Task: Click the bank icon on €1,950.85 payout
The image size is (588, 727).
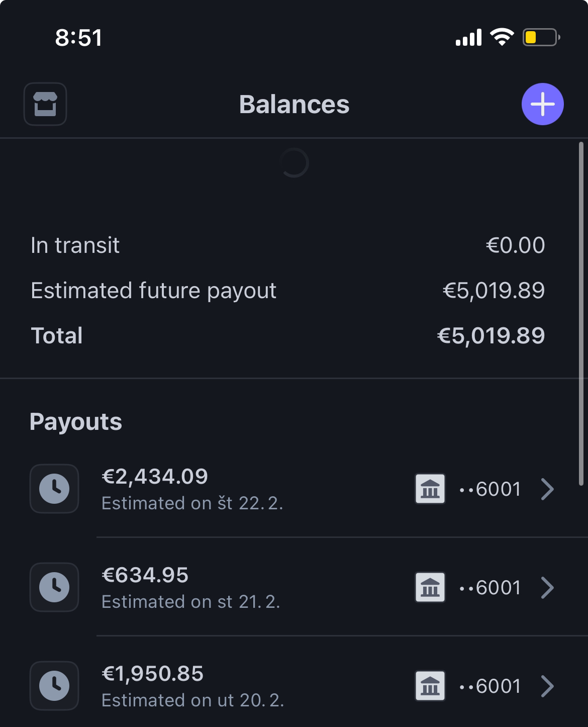Action: tap(430, 686)
